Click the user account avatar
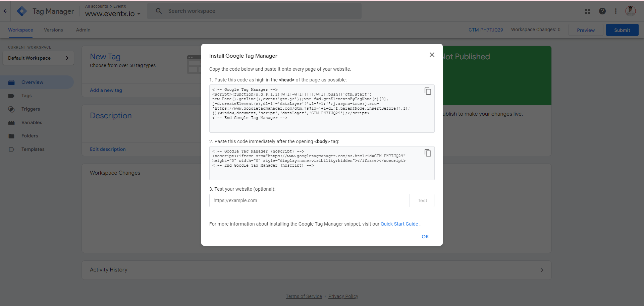 631,11
